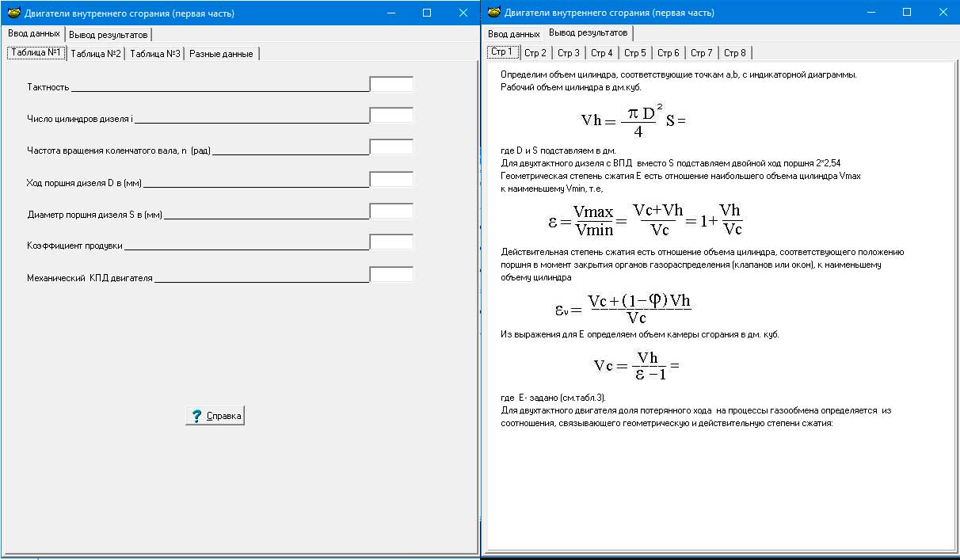This screenshot has height=560, width=960.
Task: Close the left window
Action: [x=463, y=13]
